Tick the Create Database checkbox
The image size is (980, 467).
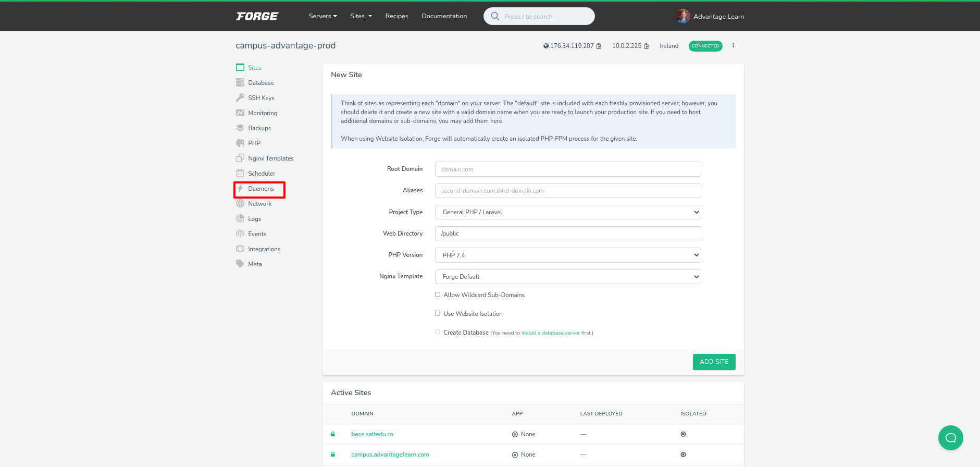click(438, 332)
